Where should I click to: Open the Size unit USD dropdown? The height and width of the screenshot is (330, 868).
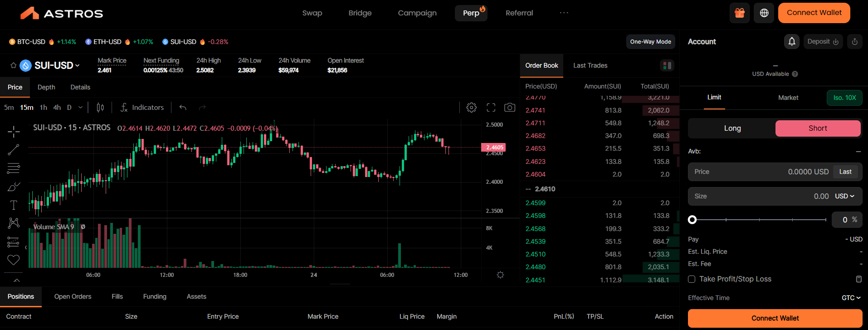(x=844, y=196)
